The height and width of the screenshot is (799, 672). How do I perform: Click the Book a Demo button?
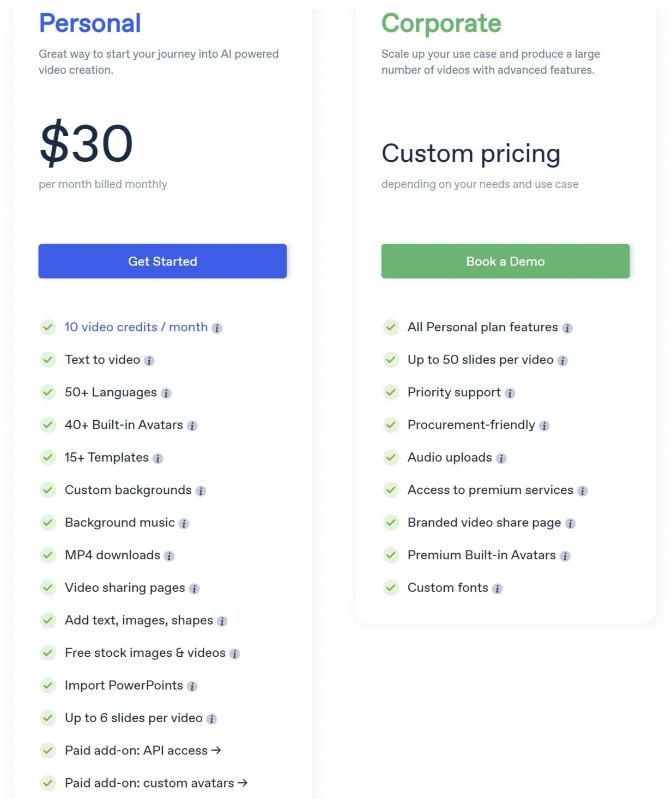click(x=505, y=261)
